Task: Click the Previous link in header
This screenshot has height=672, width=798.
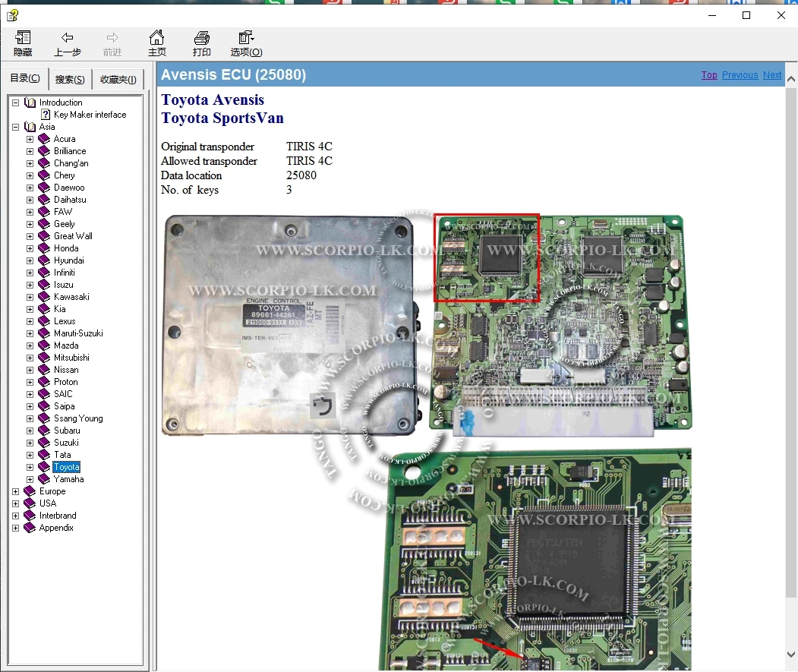Action: pyautogui.click(x=740, y=75)
